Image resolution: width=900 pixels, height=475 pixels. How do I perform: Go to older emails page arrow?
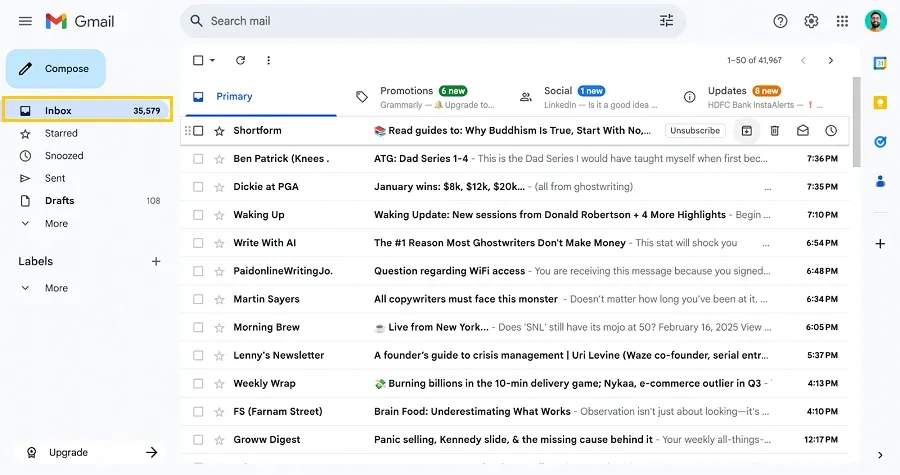(x=831, y=60)
